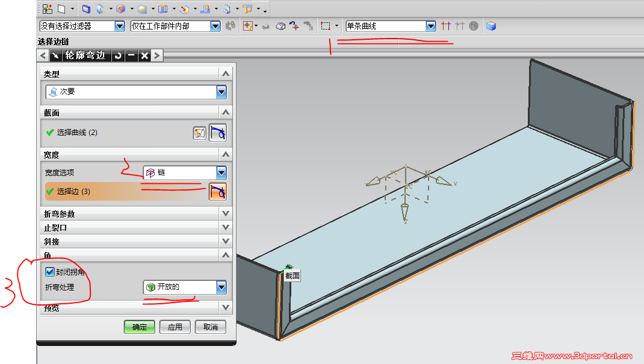Open the 单条曲线 curve rule dropdown
The image size is (644, 364).
click(x=430, y=26)
